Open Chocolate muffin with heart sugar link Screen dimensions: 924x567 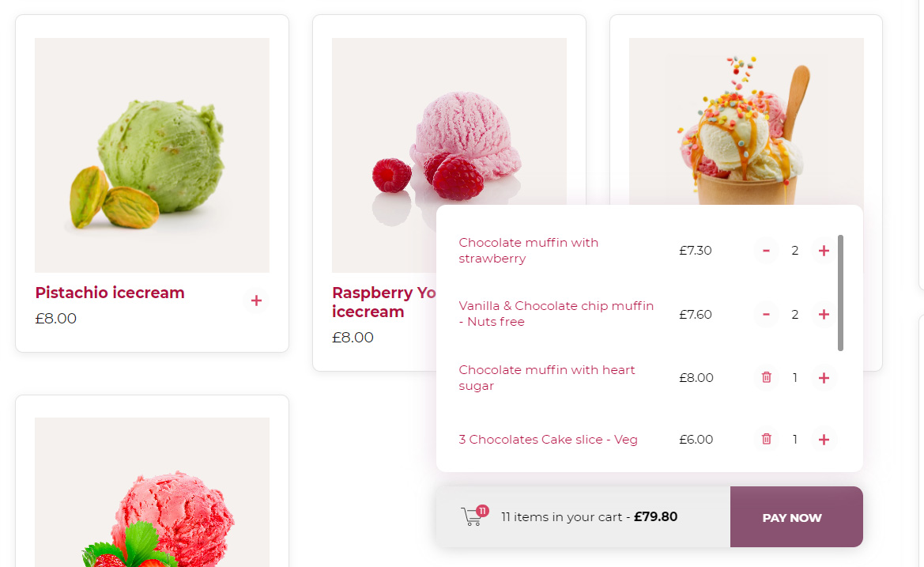547,378
